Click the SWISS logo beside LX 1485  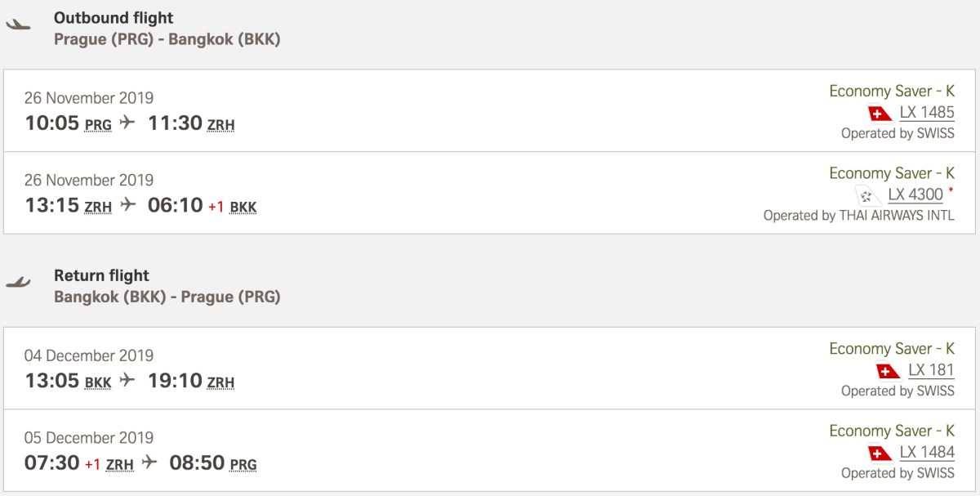(880, 114)
